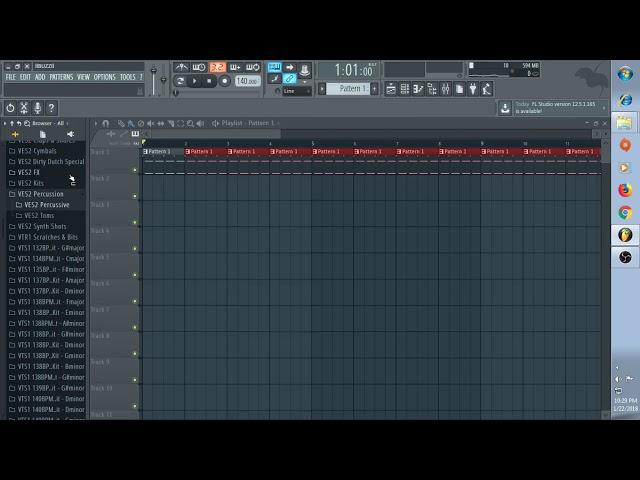The height and width of the screenshot is (480, 640).
Task: Click the page icon beside the Mixer icon
Action: pos(459,89)
